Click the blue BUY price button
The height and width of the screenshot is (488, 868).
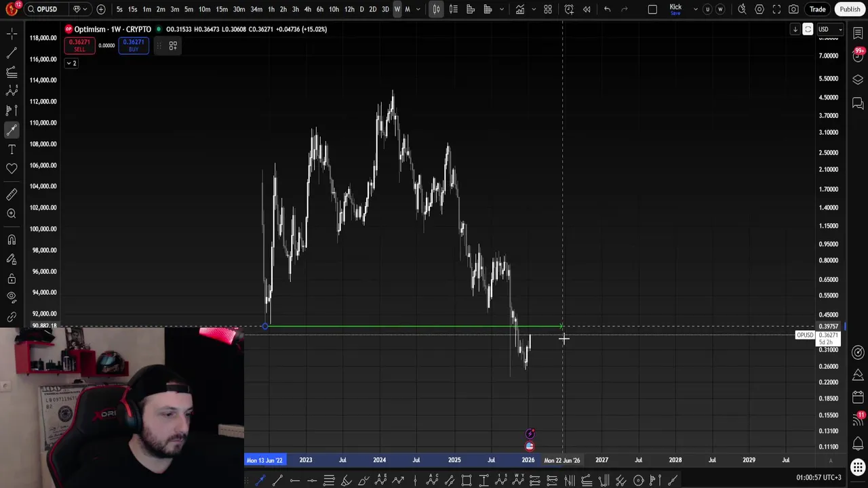(134, 45)
